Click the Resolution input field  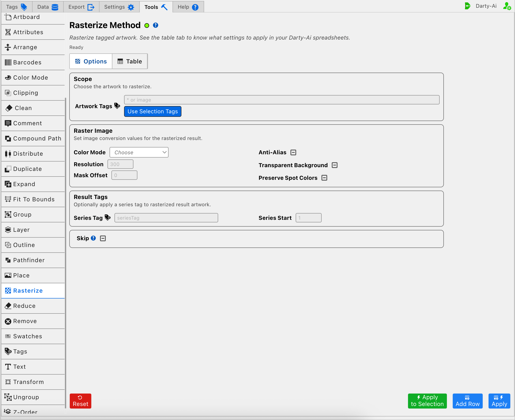120,164
